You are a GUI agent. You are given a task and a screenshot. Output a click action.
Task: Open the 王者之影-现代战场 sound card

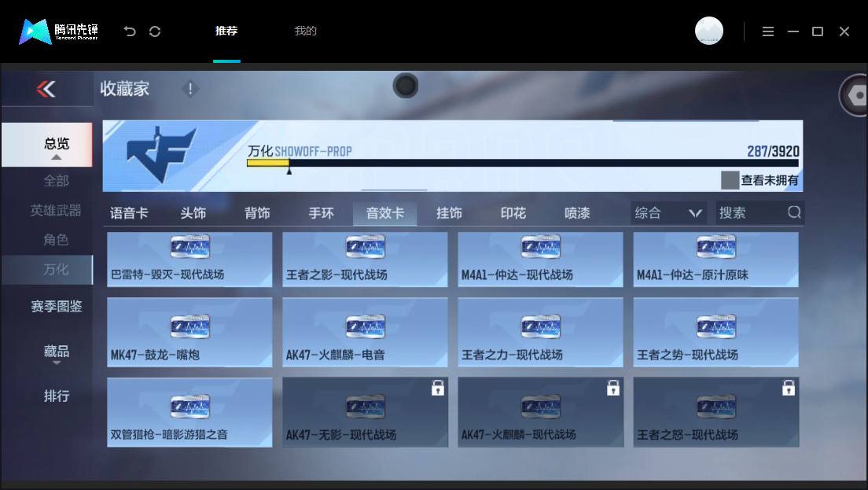pos(365,259)
